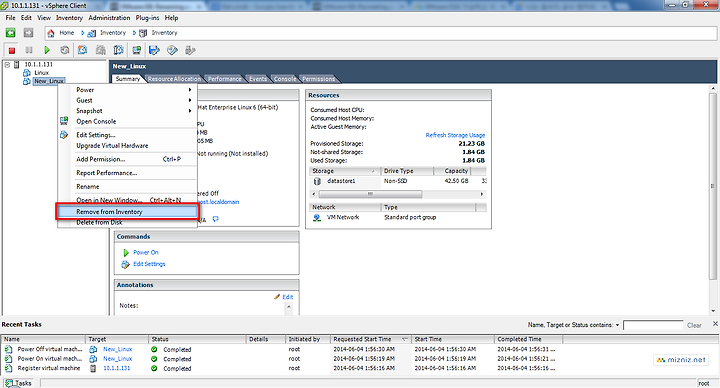
Task: Click Refresh Storage Usage link
Action: click(455, 135)
